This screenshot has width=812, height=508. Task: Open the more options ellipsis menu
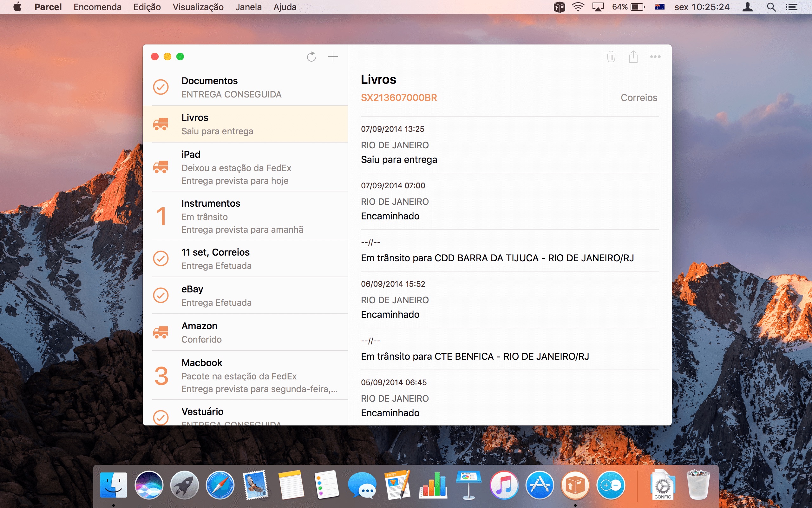coord(655,57)
